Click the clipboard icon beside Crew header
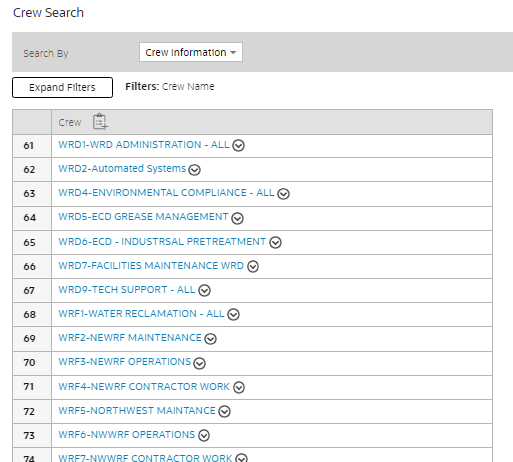513x462 pixels. [x=100, y=121]
